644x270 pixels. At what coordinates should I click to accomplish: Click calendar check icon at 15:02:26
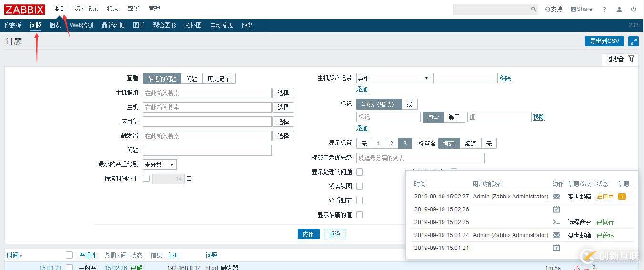point(556,209)
